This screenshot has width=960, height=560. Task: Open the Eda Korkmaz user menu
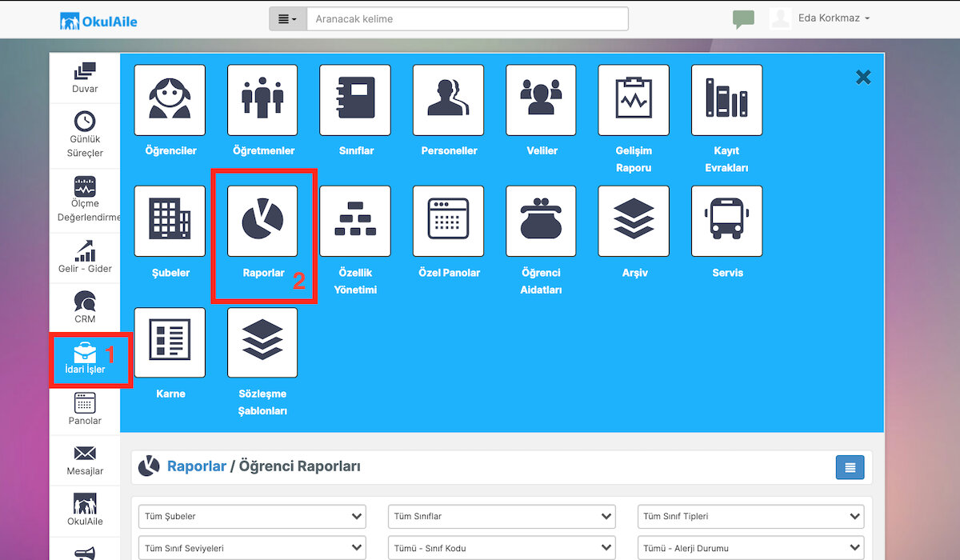click(821, 18)
